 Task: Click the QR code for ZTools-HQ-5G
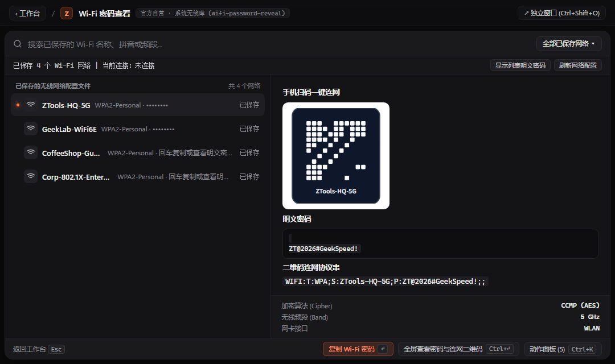click(336, 155)
